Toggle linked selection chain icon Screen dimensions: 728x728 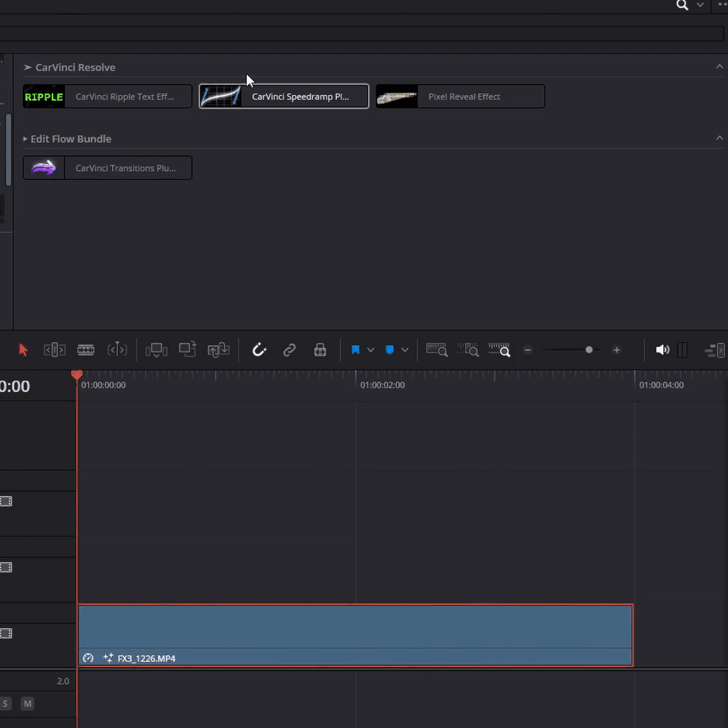289,350
